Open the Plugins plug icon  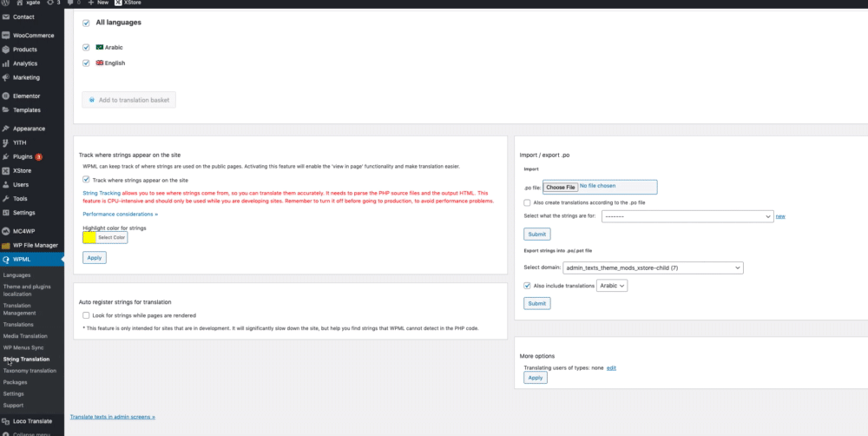[5, 157]
